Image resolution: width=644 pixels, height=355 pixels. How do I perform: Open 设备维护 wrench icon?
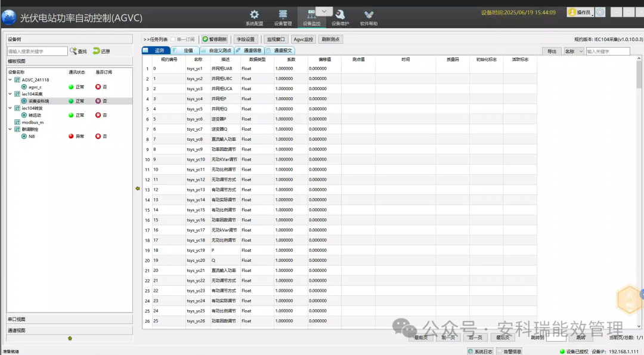pos(340,15)
